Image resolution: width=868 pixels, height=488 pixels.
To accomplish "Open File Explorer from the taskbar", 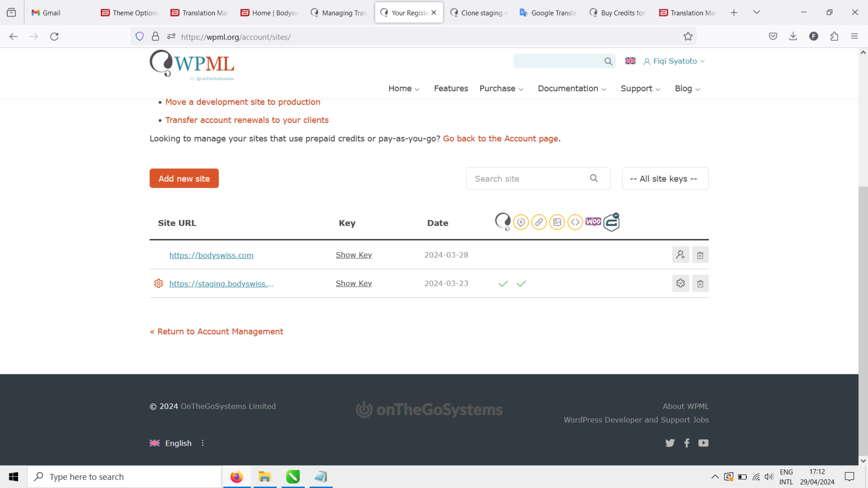I will point(265,477).
